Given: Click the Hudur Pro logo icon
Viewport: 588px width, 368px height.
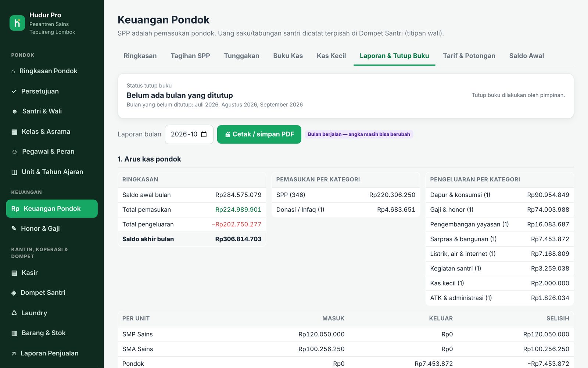Looking at the screenshot, I should [x=17, y=23].
